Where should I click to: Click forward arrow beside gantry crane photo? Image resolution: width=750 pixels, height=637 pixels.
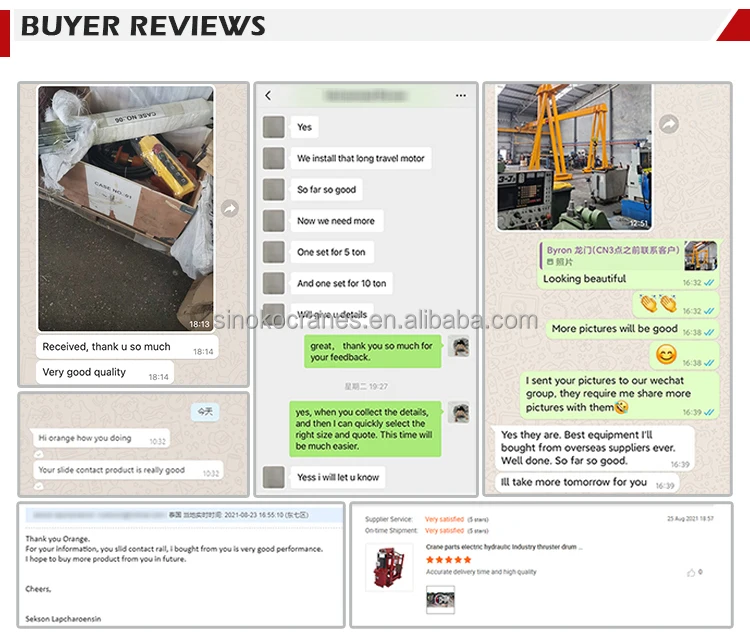click(669, 124)
